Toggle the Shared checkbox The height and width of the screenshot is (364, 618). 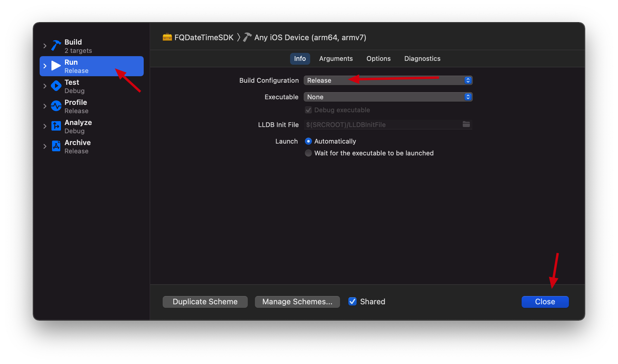[x=352, y=301]
